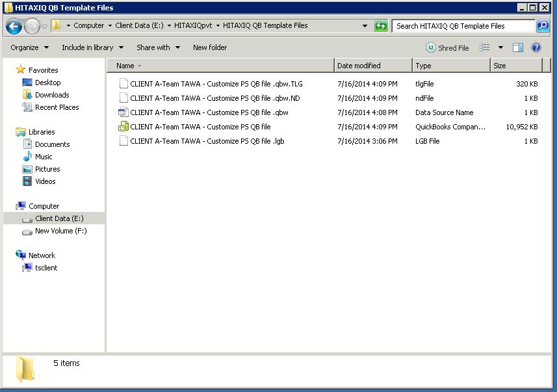Click the search magnifier icon
This screenshot has height=392, width=557.
tap(543, 25)
